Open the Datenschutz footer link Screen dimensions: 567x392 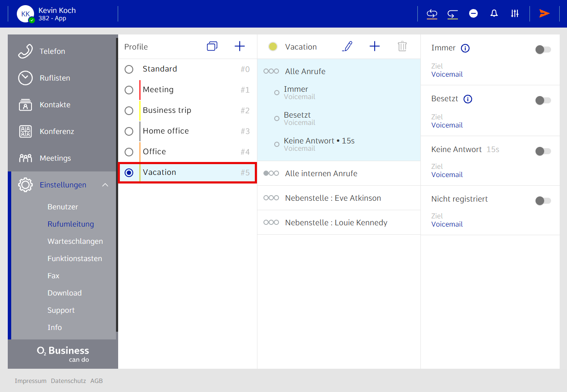tap(68, 381)
